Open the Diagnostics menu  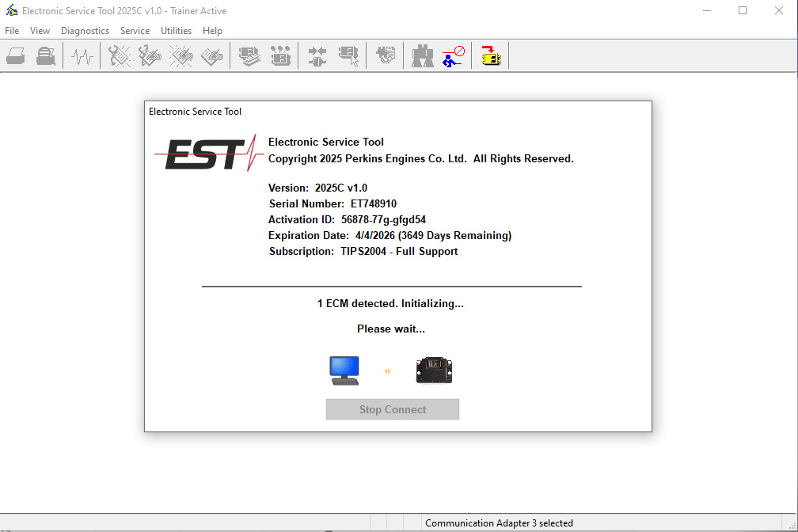coord(85,31)
